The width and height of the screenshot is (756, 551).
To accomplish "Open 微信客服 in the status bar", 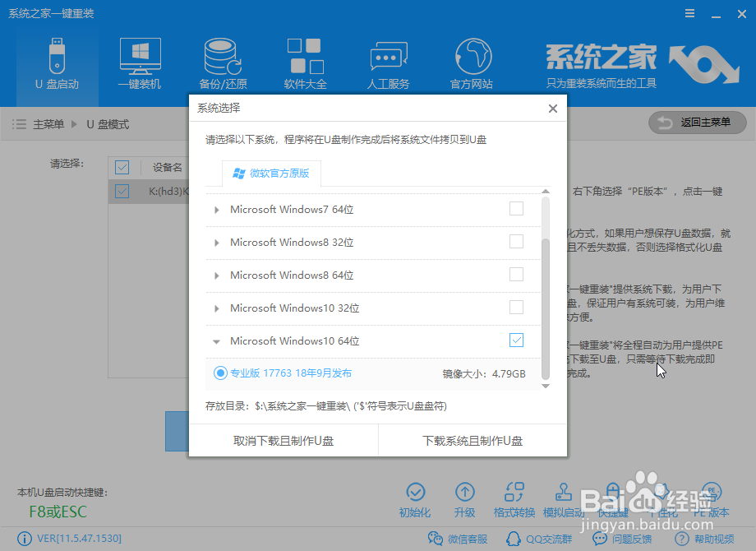I will coord(458,539).
